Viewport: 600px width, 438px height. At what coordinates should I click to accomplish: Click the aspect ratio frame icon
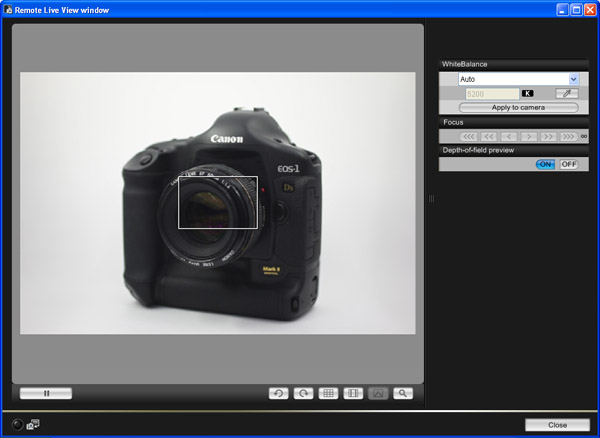tap(353, 393)
